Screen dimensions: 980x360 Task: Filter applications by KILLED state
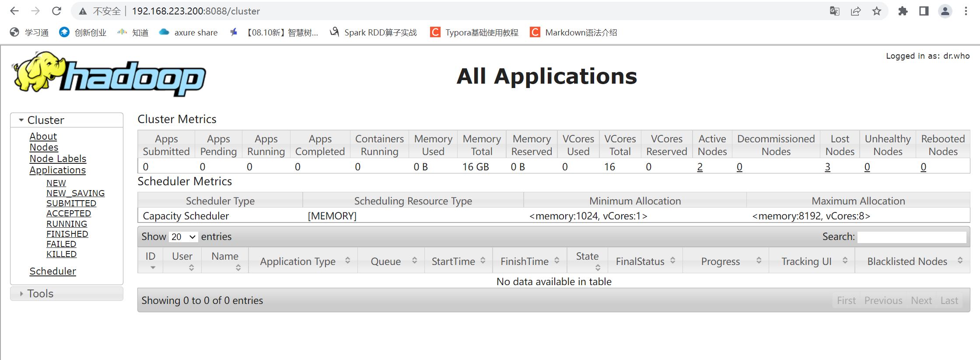[61, 254]
